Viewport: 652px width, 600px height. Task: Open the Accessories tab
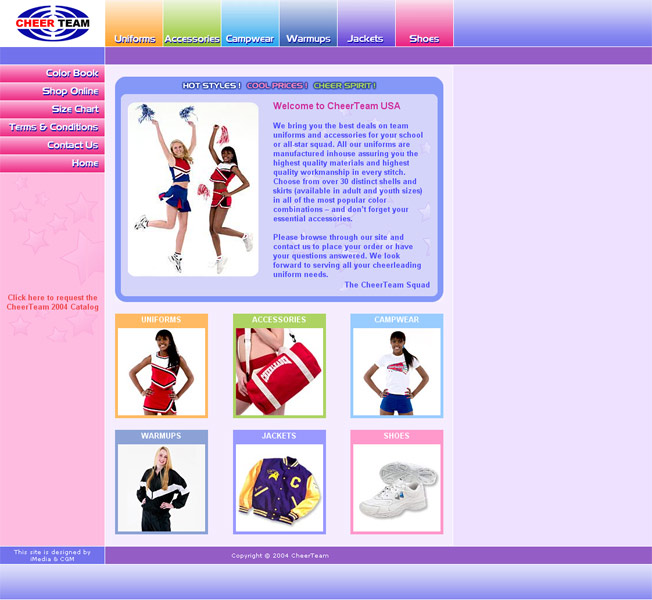click(192, 38)
